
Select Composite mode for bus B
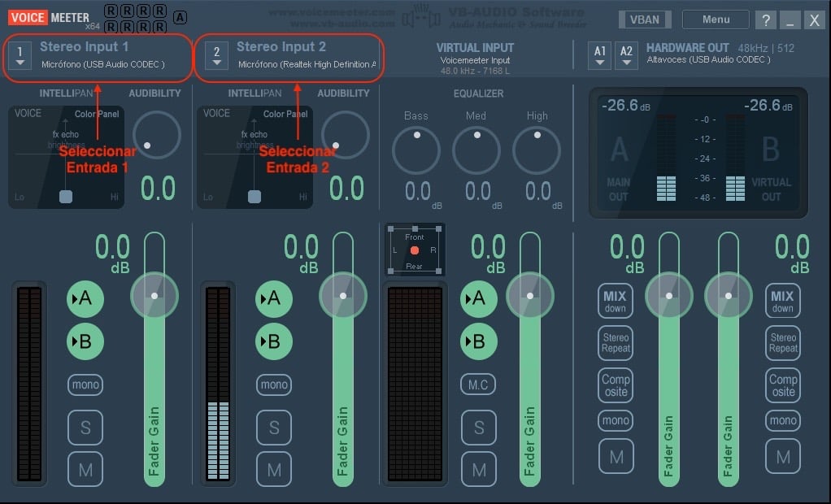(x=783, y=385)
